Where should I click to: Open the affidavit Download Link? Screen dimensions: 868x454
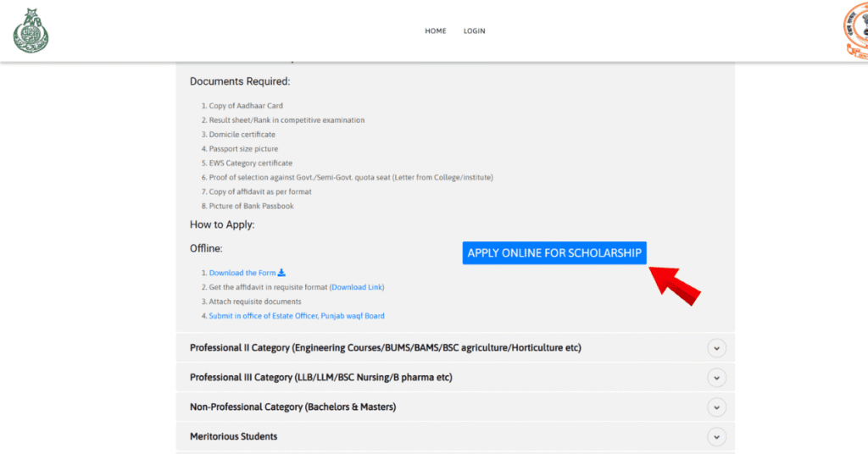pos(357,287)
